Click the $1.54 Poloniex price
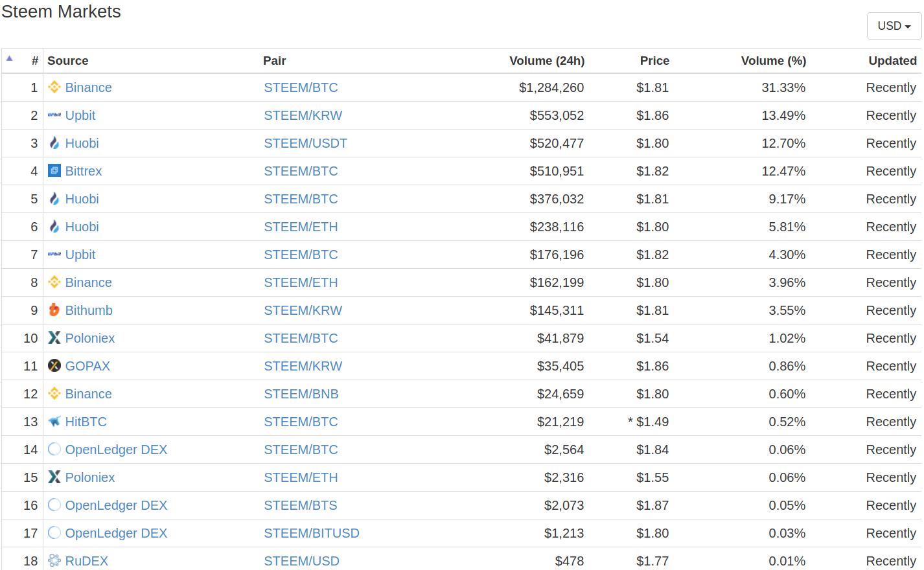924x570 pixels. (653, 338)
